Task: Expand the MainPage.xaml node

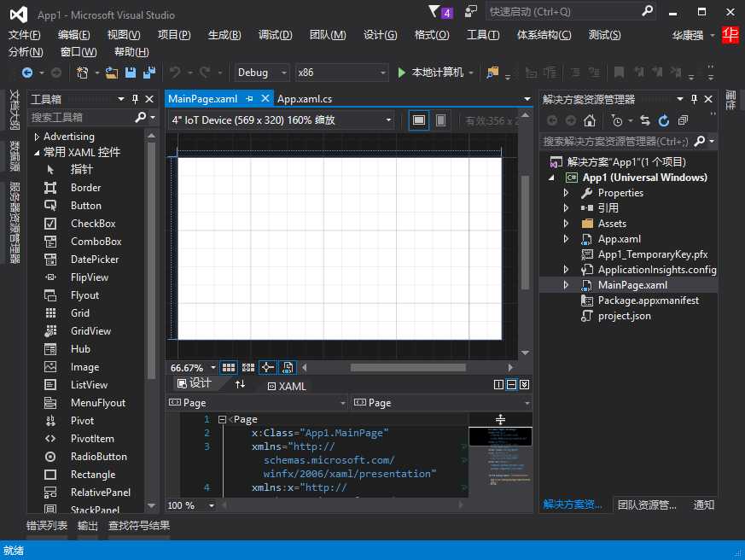Action: pyautogui.click(x=566, y=285)
